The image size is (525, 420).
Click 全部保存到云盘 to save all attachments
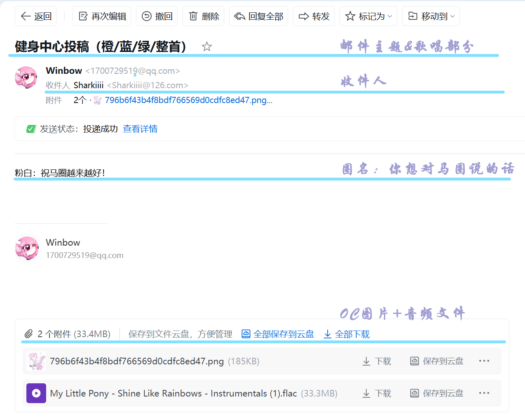[x=278, y=334]
